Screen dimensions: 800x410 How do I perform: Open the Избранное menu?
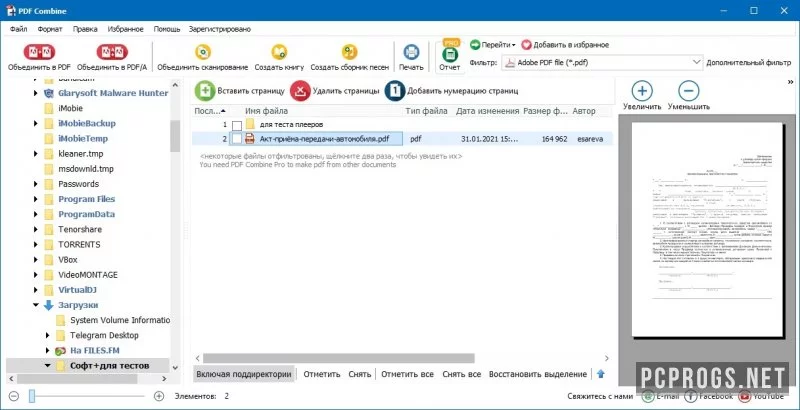tap(126, 29)
